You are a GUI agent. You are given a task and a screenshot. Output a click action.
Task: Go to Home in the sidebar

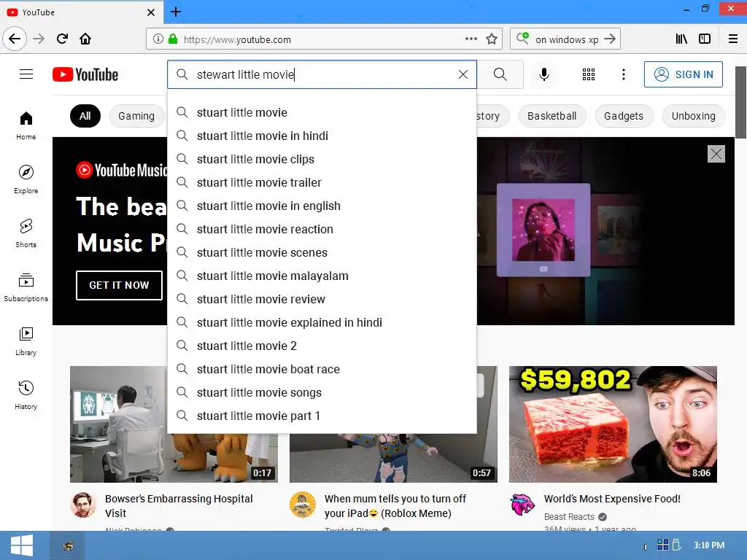tap(26, 125)
